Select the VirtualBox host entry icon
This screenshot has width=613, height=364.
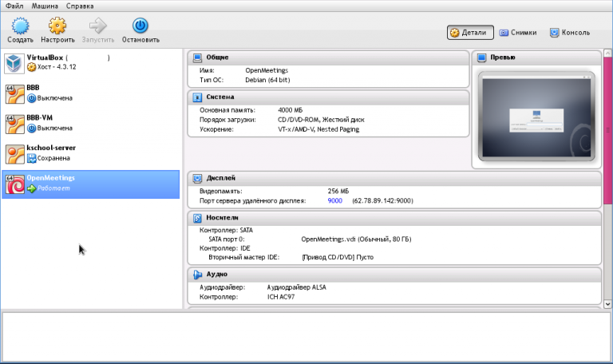pyautogui.click(x=14, y=63)
